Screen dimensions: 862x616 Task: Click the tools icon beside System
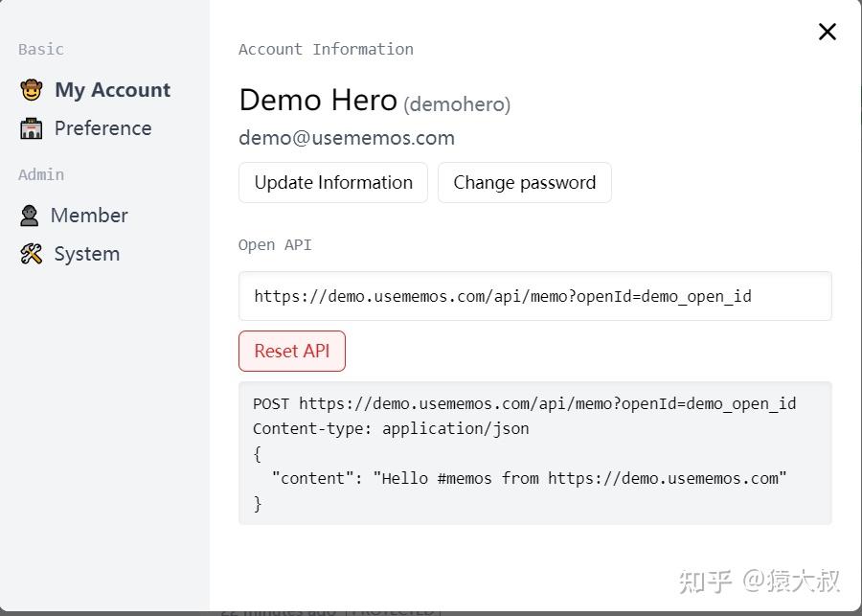pos(32,254)
